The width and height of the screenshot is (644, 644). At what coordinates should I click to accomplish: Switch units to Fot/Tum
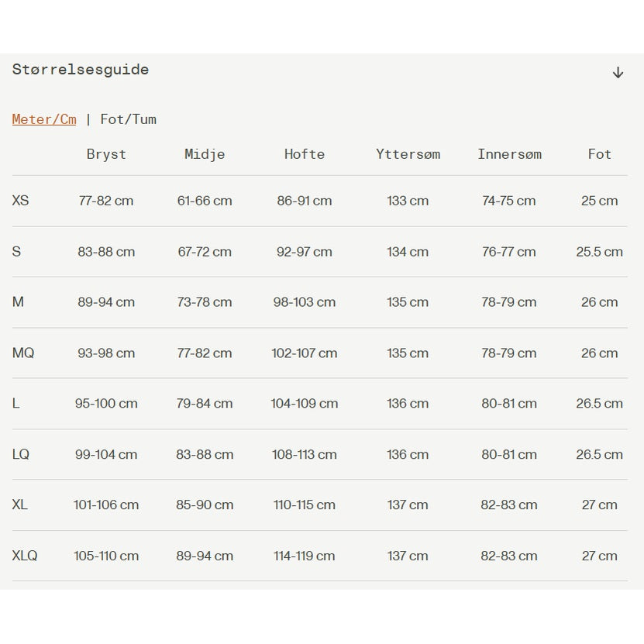(x=129, y=119)
